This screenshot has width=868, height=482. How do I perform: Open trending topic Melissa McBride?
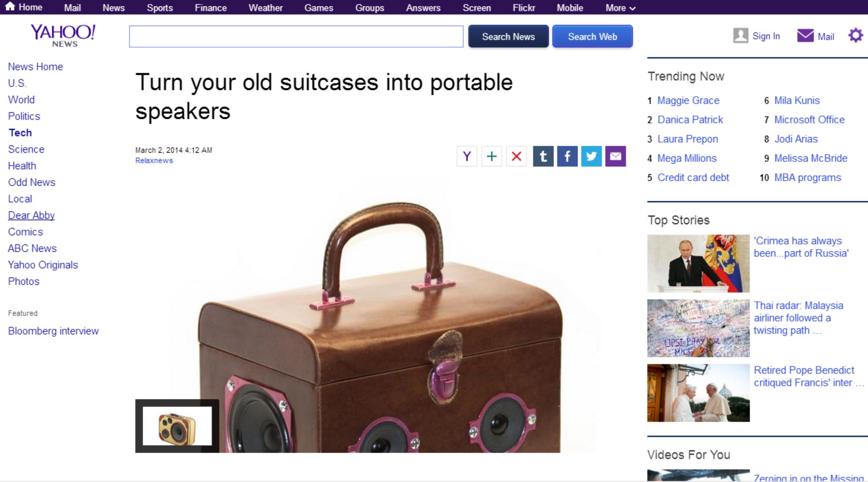click(811, 158)
